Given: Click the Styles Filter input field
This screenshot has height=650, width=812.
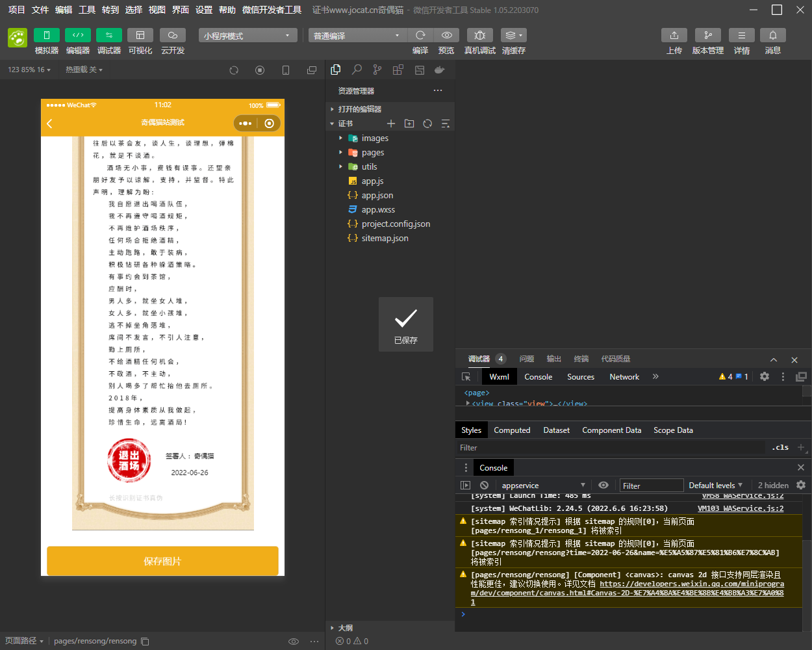Looking at the screenshot, I should 611,447.
